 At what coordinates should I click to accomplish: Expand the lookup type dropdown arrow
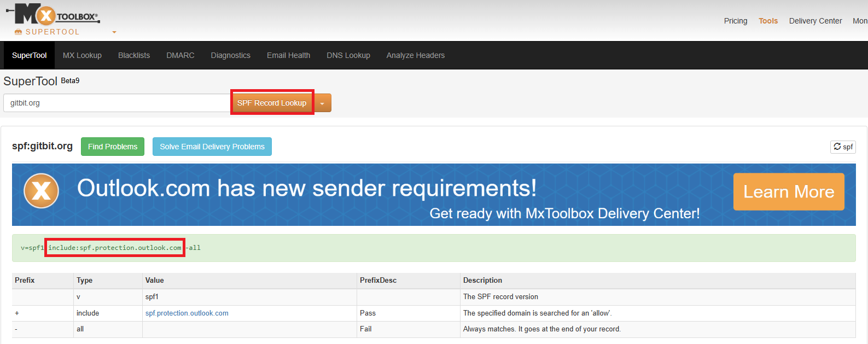(322, 103)
